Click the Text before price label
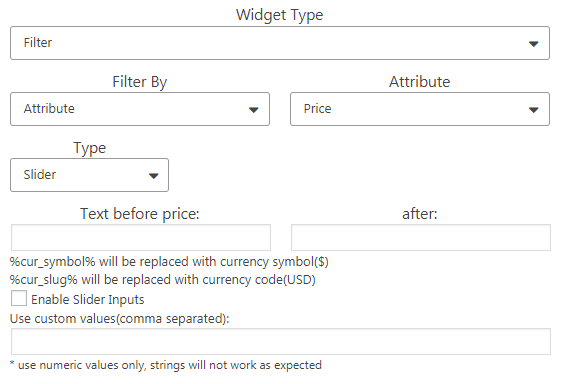Viewport: 579px width, 384px height. click(140, 214)
